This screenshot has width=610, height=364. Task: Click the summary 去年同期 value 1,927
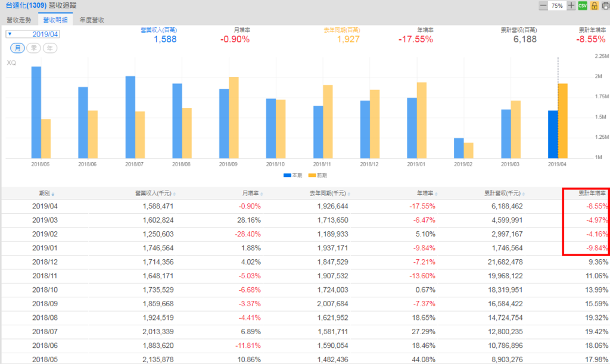point(348,39)
